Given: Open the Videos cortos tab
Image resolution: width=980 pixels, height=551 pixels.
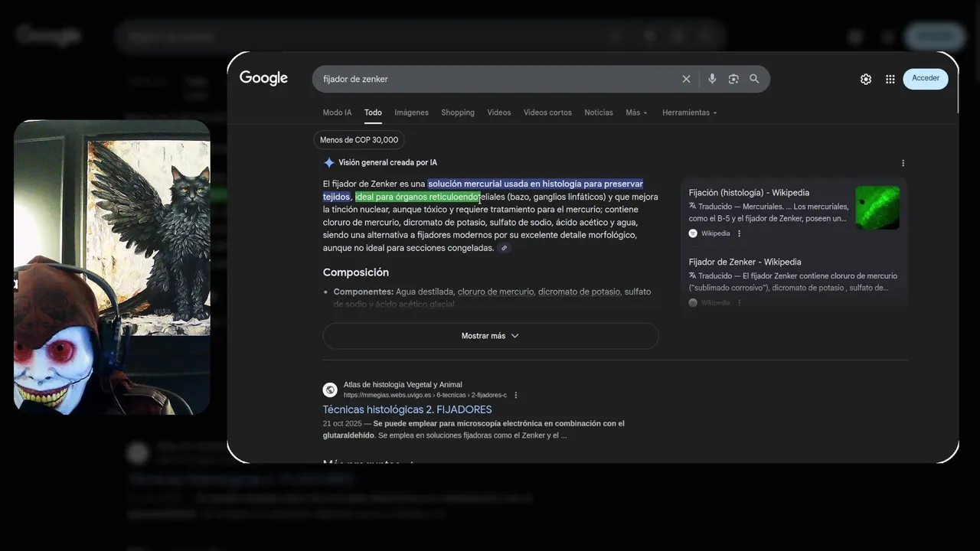Looking at the screenshot, I should pyautogui.click(x=547, y=112).
